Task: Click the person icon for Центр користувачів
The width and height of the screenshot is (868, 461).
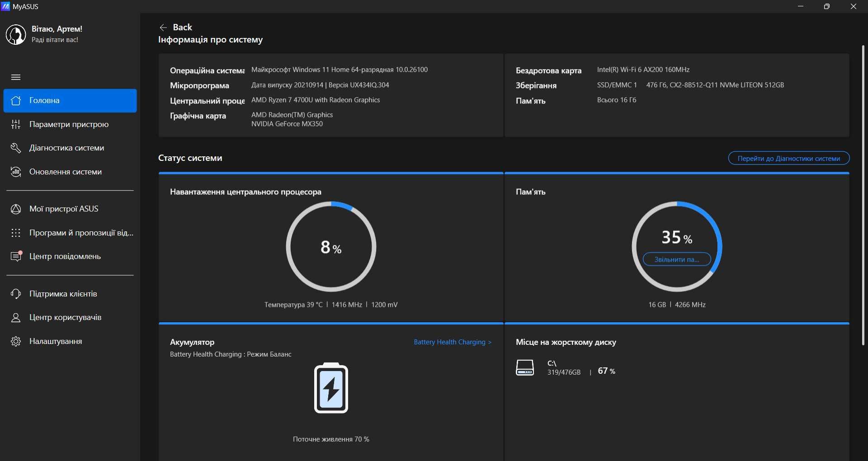Action: click(x=16, y=317)
